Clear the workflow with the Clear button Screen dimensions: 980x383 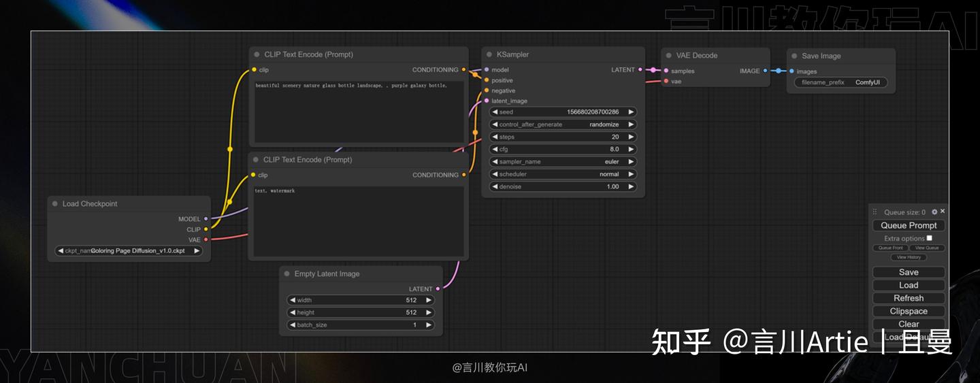[909, 324]
